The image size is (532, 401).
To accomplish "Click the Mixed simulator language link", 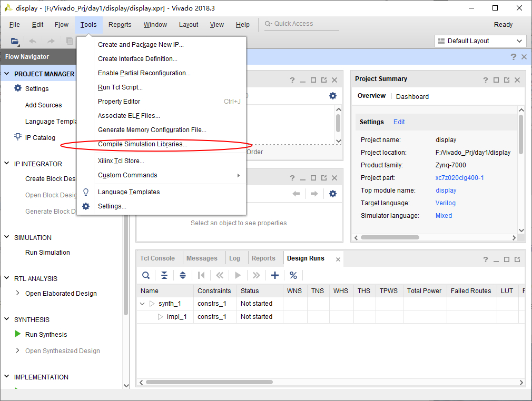I will [444, 216].
